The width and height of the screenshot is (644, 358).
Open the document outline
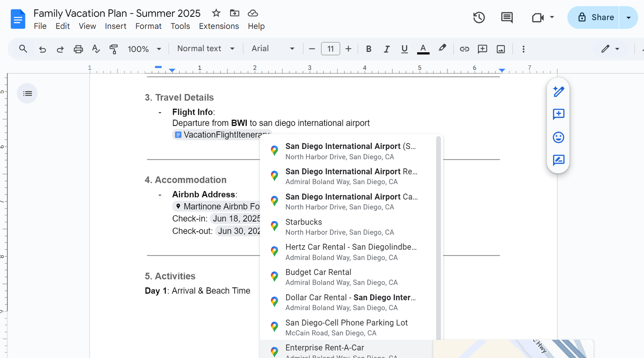pos(27,93)
